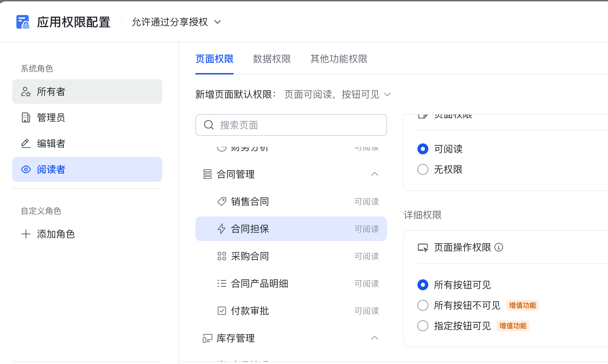This screenshot has height=364, width=608.
Task: Select the 付款审批 page item
Action: click(x=250, y=311)
